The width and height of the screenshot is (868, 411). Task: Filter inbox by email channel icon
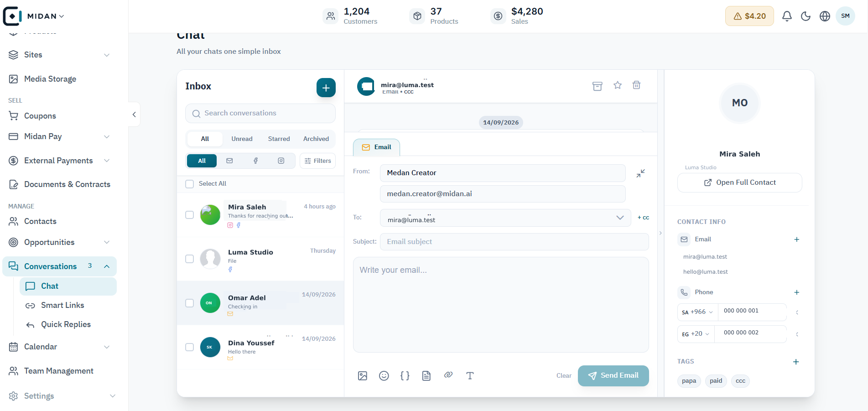229,161
